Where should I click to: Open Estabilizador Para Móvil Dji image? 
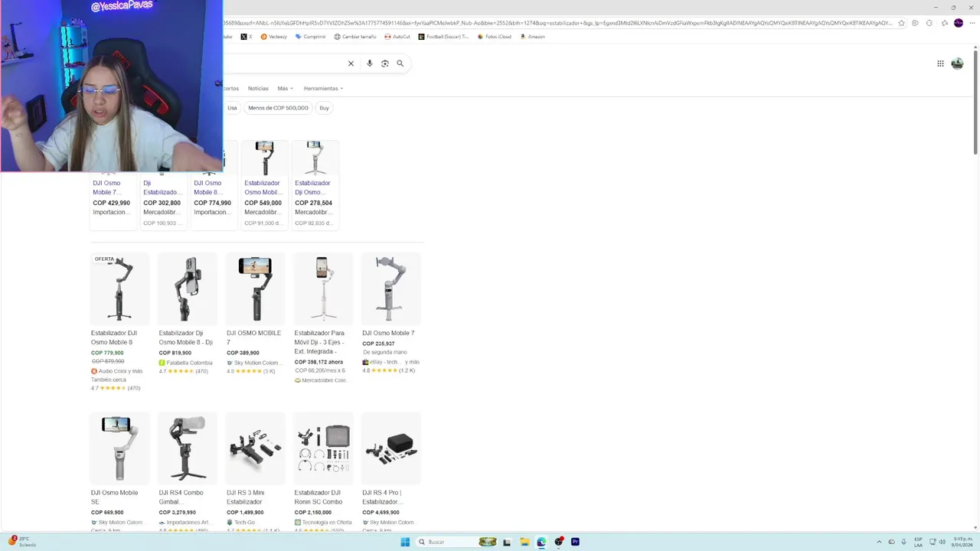(323, 289)
